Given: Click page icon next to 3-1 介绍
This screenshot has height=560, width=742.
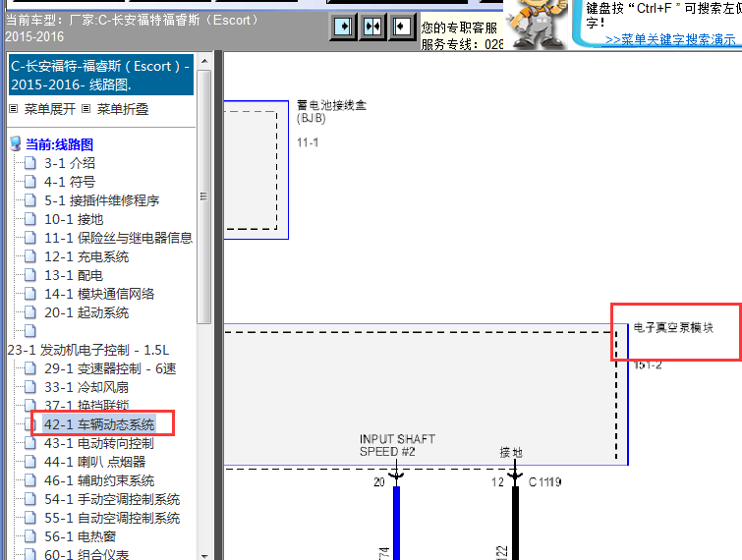Looking at the screenshot, I should click(30, 163).
